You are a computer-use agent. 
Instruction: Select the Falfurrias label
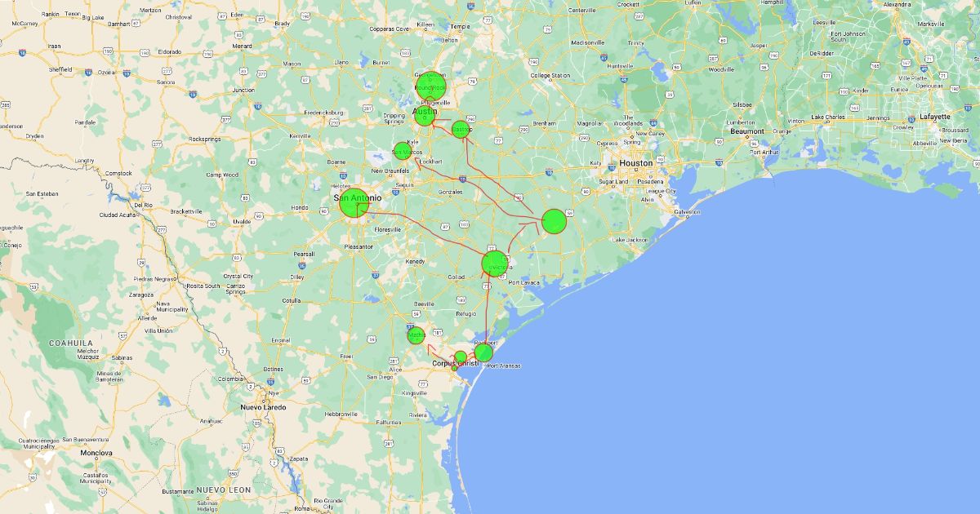[x=389, y=422]
